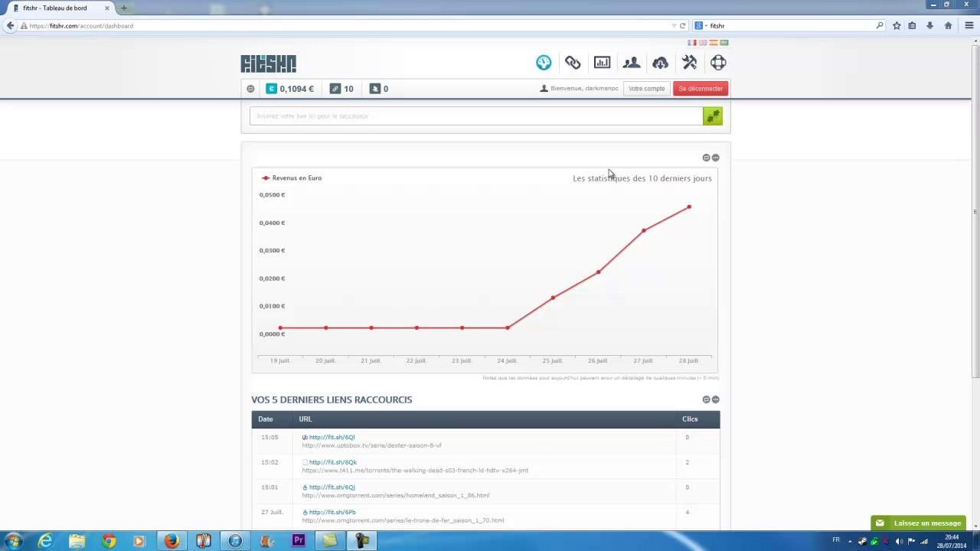Click the t411 walking-dead torrent URL text

pos(415,471)
